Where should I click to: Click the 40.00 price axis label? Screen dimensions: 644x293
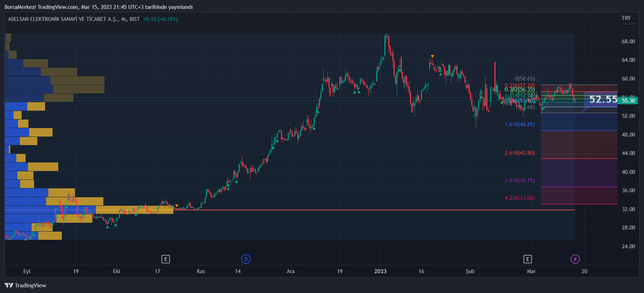(628, 172)
